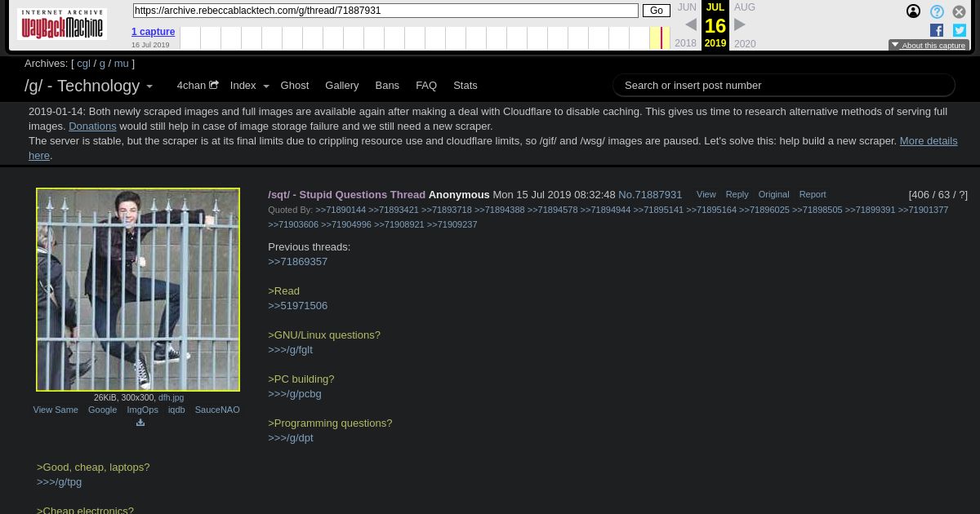Search the image on Google
Viewport: 980px width, 514px height.
(102, 410)
